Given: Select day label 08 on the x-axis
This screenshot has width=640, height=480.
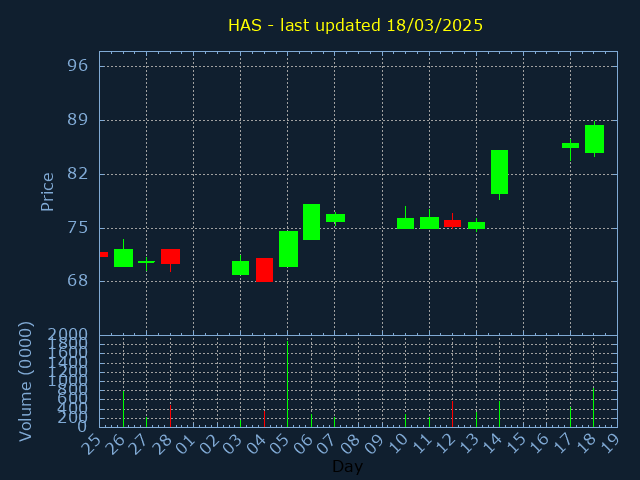Looking at the screenshot, I should (350, 444).
